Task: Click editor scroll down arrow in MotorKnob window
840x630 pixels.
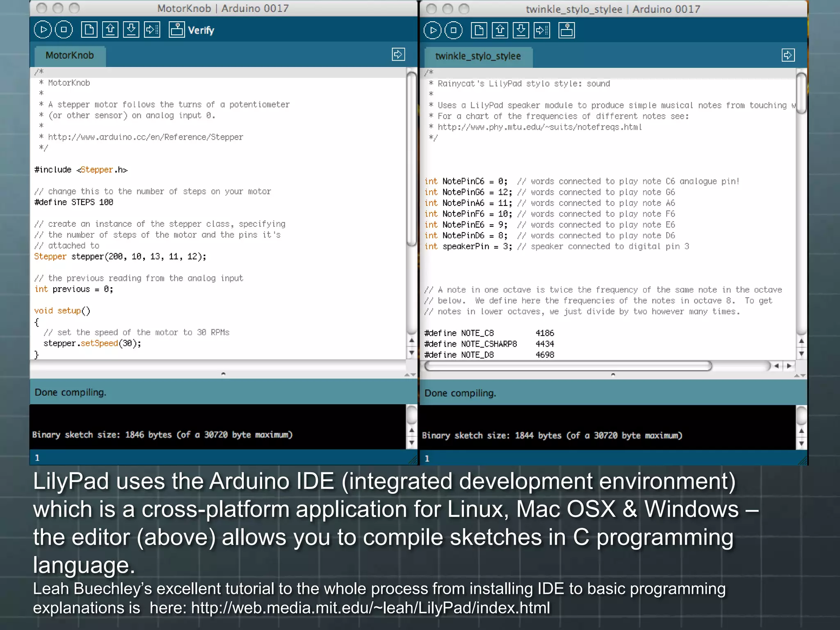Action: (411, 353)
